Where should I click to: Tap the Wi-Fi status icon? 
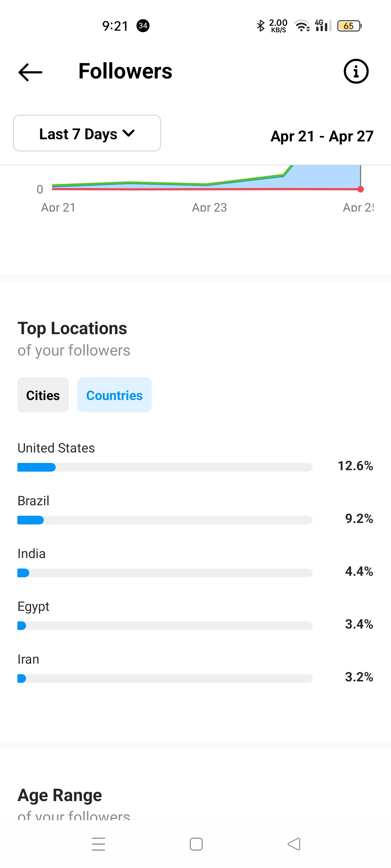click(x=302, y=26)
